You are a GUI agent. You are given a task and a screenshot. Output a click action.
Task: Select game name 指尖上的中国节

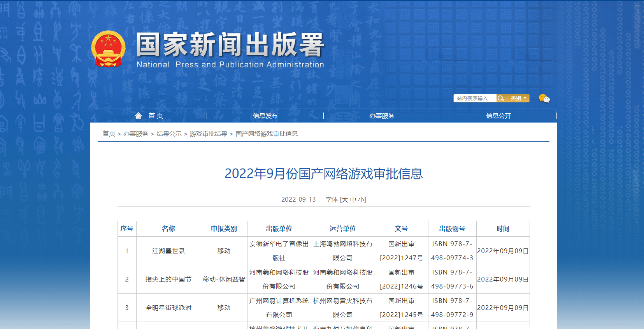tap(168, 280)
